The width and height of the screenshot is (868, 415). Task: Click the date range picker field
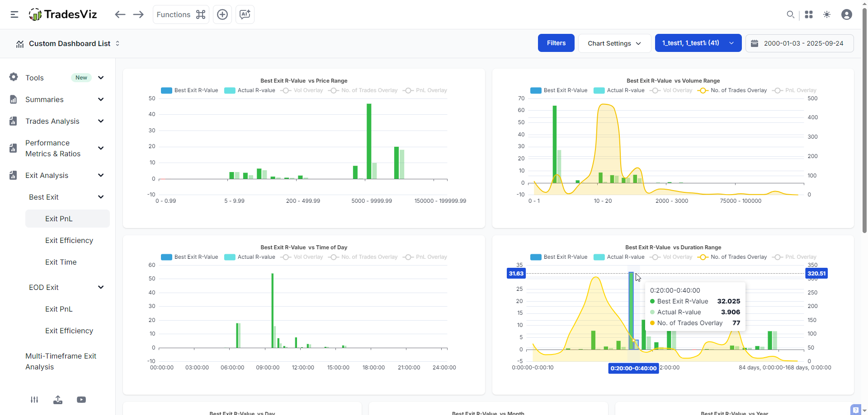click(x=799, y=43)
